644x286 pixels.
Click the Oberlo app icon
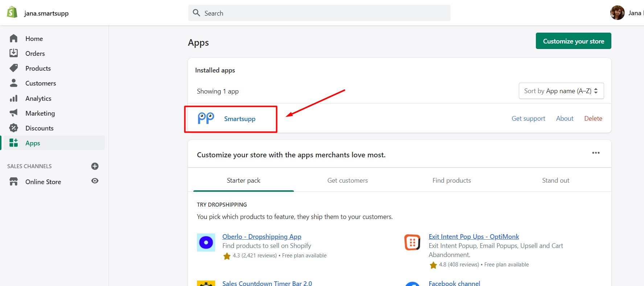pyautogui.click(x=206, y=243)
